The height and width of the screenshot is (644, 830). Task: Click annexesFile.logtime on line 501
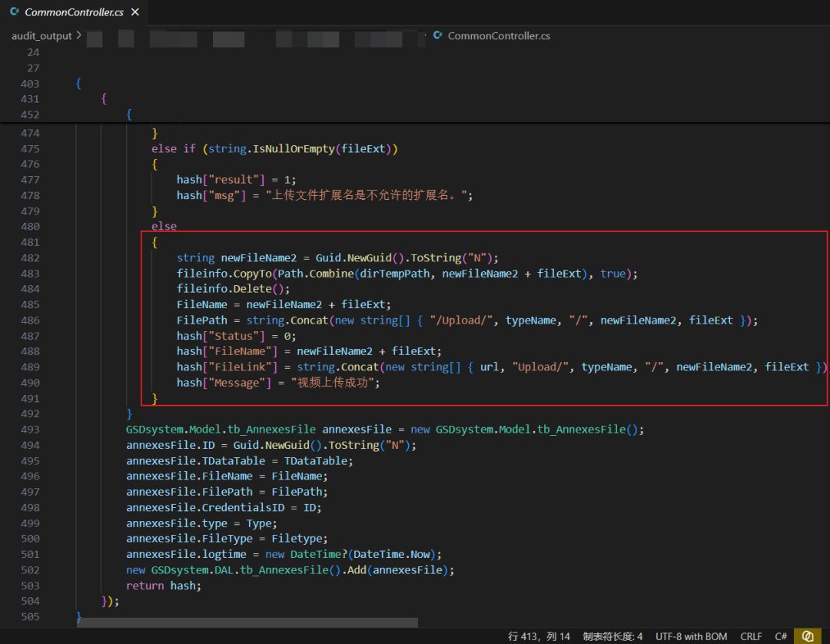tap(186, 554)
